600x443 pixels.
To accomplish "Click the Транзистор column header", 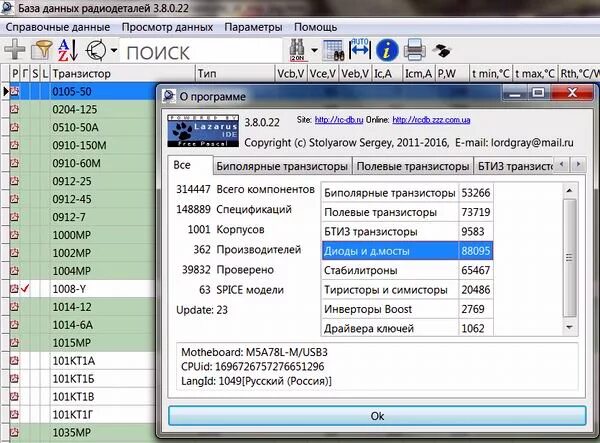I will coord(122,73).
